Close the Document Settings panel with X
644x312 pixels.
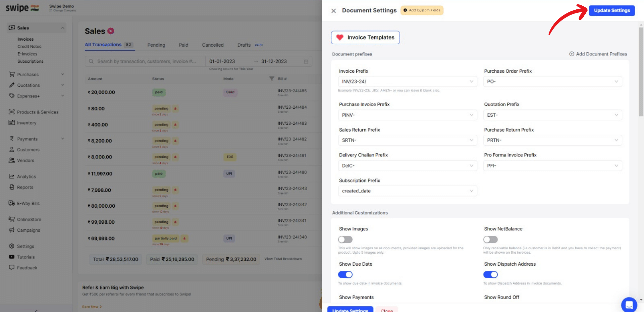333,11
